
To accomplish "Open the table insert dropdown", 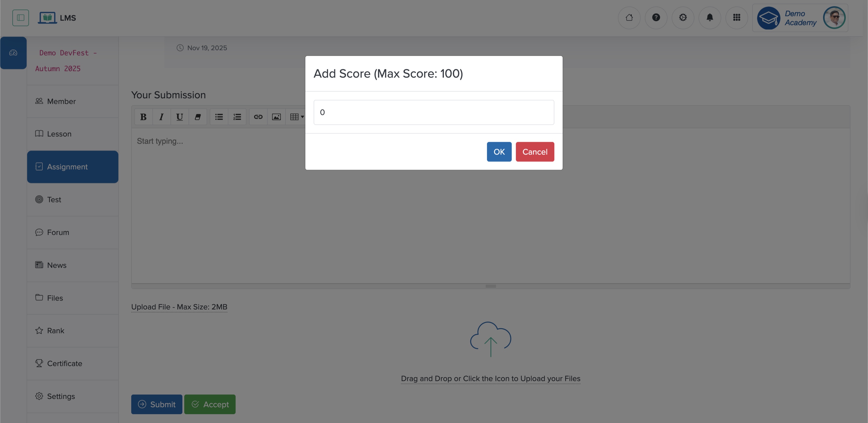I will point(296,117).
